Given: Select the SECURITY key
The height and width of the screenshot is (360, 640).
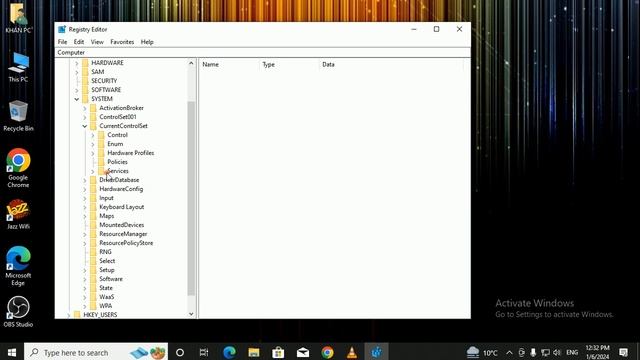Looking at the screenshot, I should 104,81.
